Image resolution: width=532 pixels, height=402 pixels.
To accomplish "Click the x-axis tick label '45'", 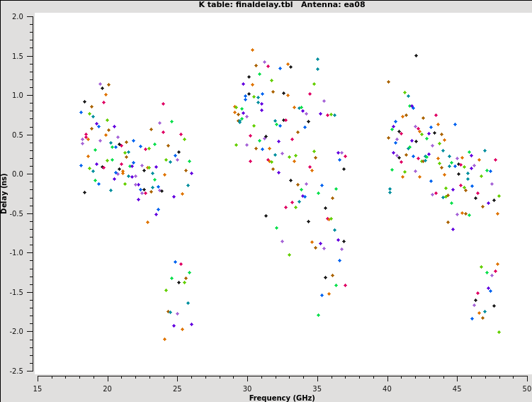I will click(x=457, y=388).
